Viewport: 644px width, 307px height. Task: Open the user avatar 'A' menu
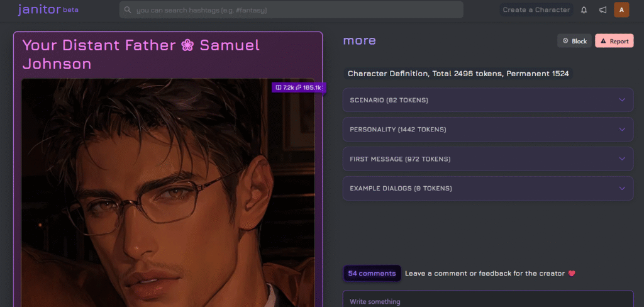[x=621, y=10]
